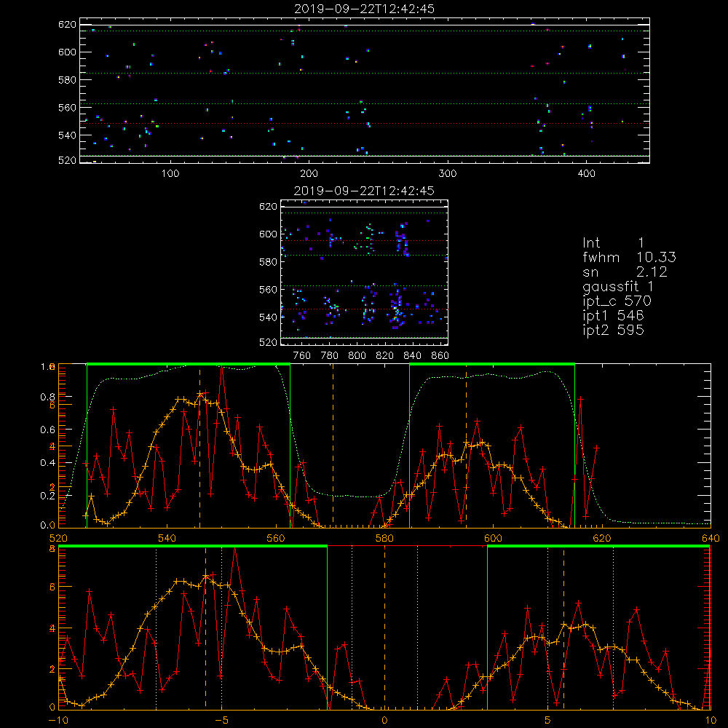The width and height of the screenshot is (728, 728).
Task: Click the white 0.8 y-axis label of profile plot
Action: pyautogui.click(x=47, y=397)
